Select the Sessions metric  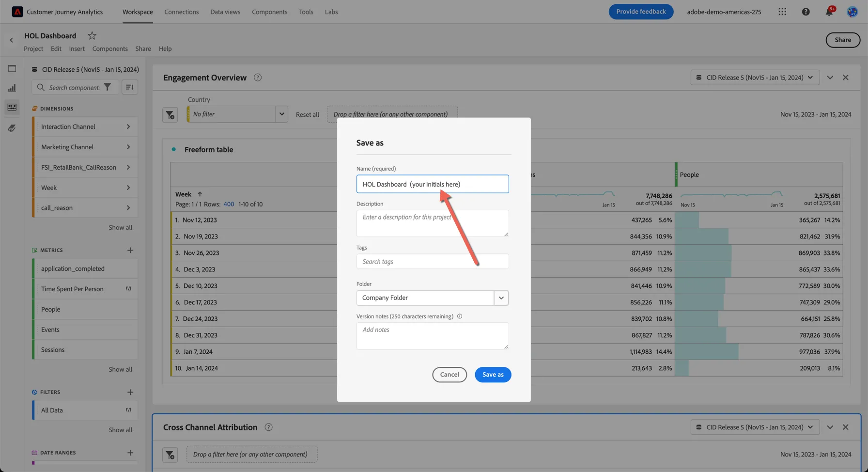click(85, 350)
